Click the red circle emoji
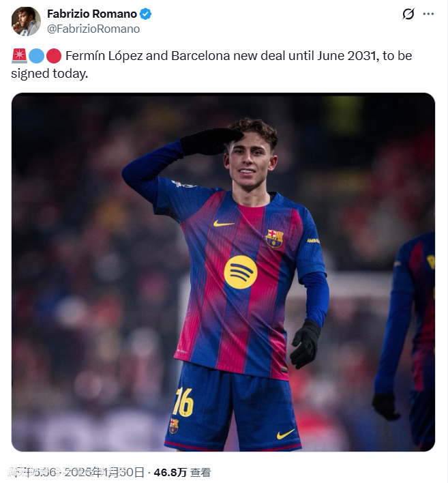Screen dimensions: 448x483 click(x=54, y=56)
